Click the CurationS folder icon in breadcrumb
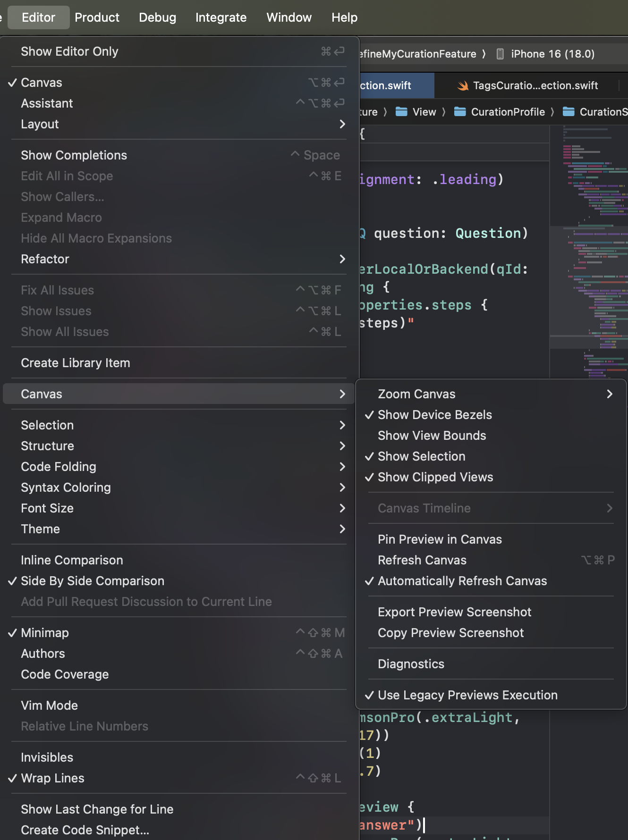 (x=569, y=112)
